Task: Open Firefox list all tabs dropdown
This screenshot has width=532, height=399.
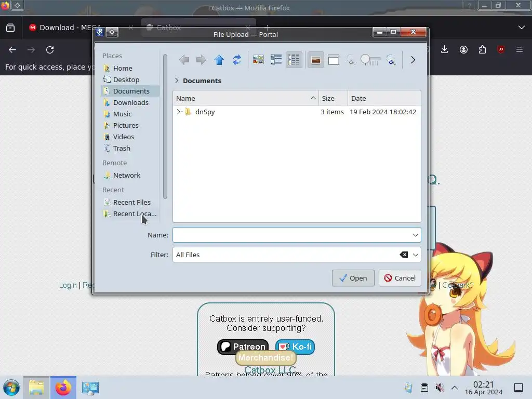Action: (x=522, y=28)
